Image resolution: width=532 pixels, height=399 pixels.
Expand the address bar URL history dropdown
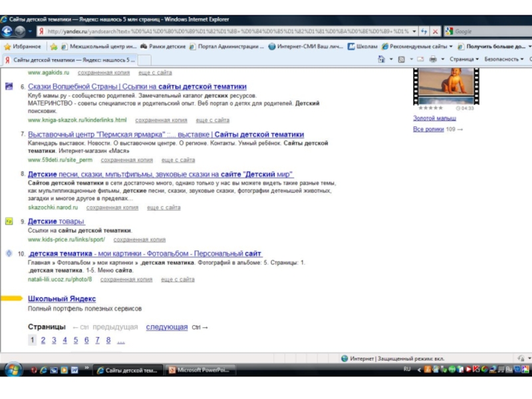414,31
